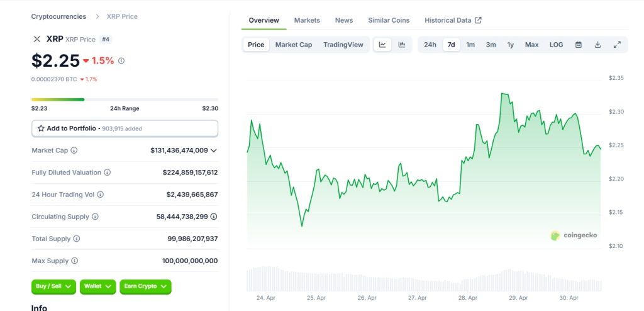Click external link icon beside Historical Data

[x=478, y=20]
